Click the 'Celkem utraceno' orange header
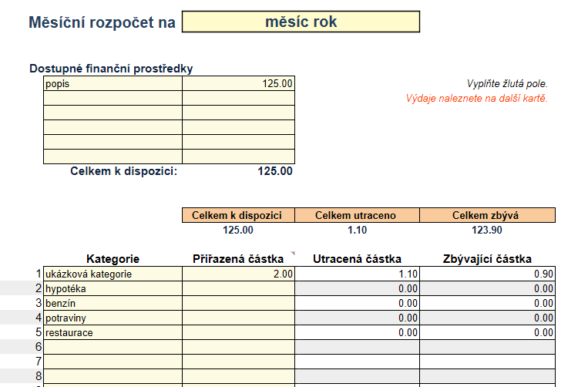 click(357, 215)
